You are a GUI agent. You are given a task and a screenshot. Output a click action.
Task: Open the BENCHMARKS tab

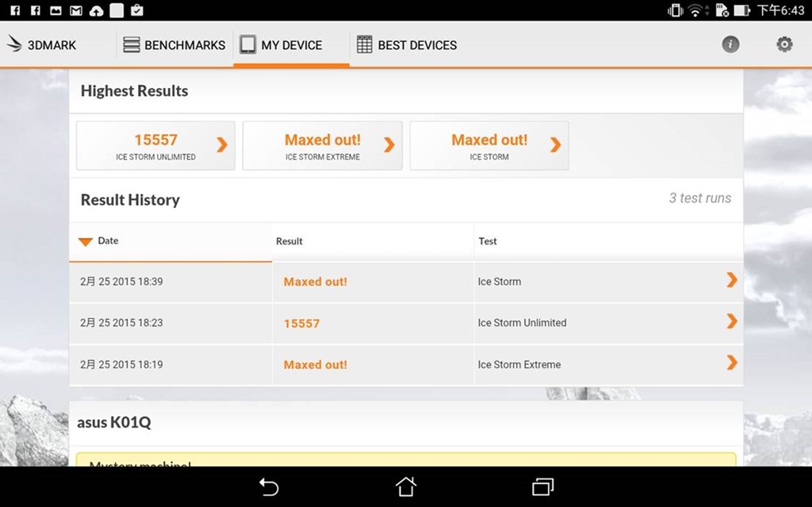[x=174, y=45]
